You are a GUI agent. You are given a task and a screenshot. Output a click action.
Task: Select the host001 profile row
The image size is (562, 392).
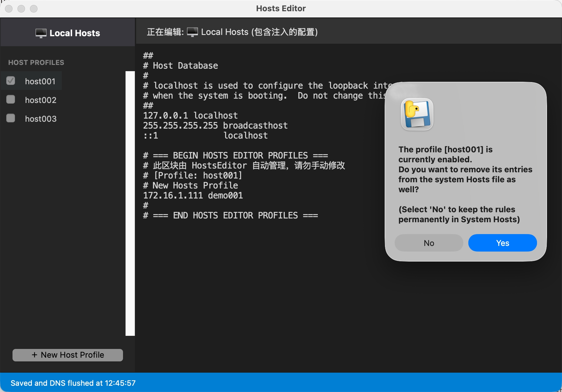click(31, 81)
